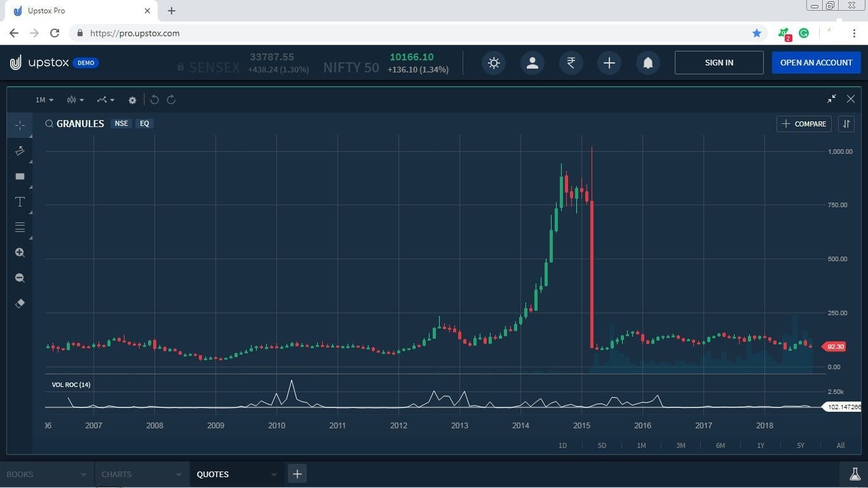Expand the BOOKS panel dropdown

pos(83,475)
